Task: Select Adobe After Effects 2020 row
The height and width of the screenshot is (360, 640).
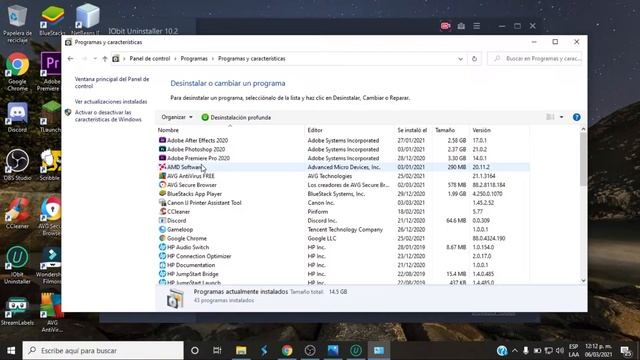Action: tap(343, 140)
